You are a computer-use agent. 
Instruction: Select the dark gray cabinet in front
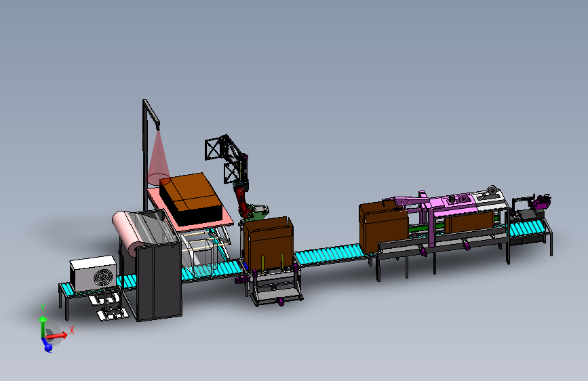coord(159,281)
